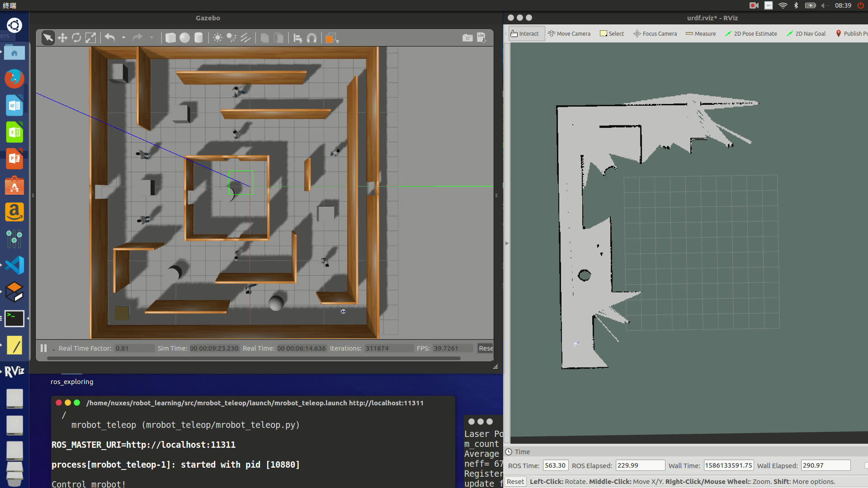This screenshot has width=868, height=488.
Task: Add a point light source
Action: click(217, 38)
